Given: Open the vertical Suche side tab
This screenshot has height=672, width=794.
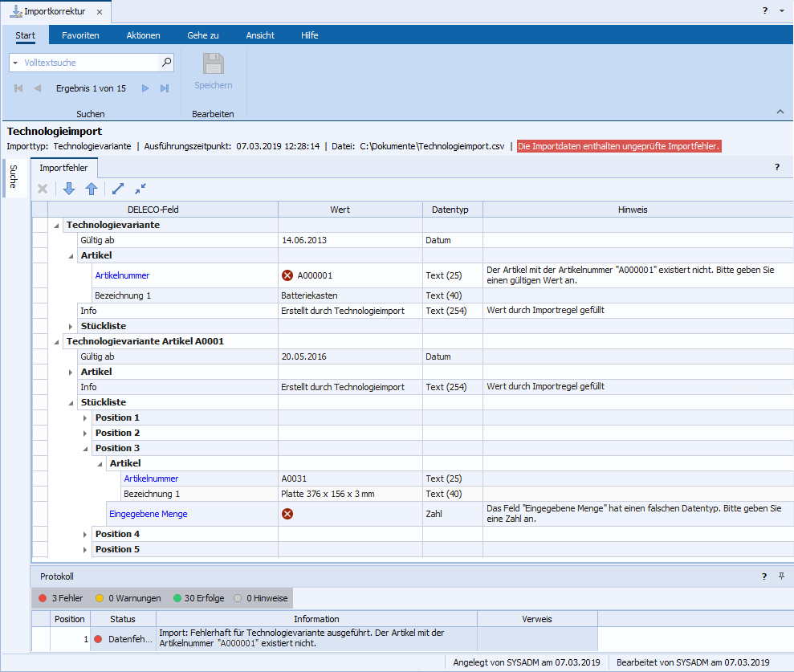Looking at the screenshot, I should (x=12, y=177).
